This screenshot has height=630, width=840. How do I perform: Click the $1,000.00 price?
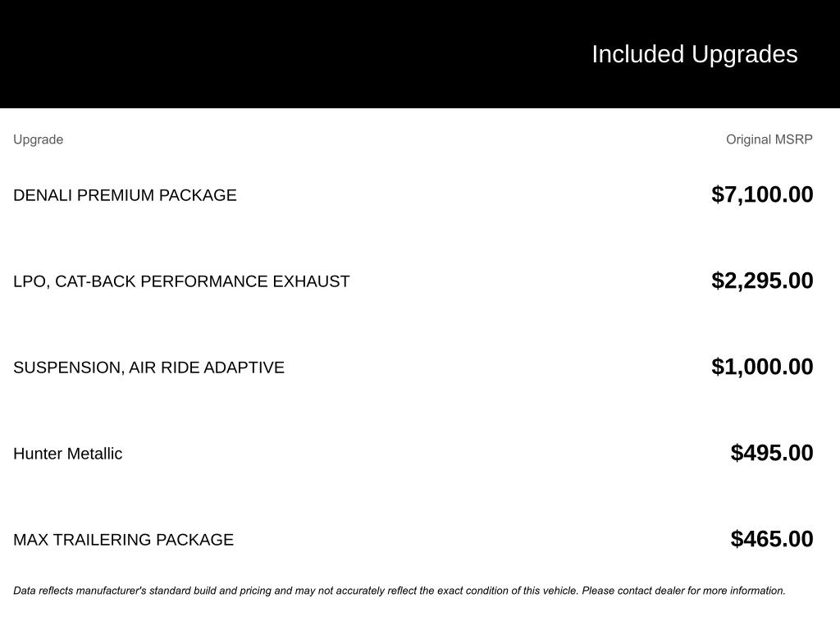pos(762,367)
